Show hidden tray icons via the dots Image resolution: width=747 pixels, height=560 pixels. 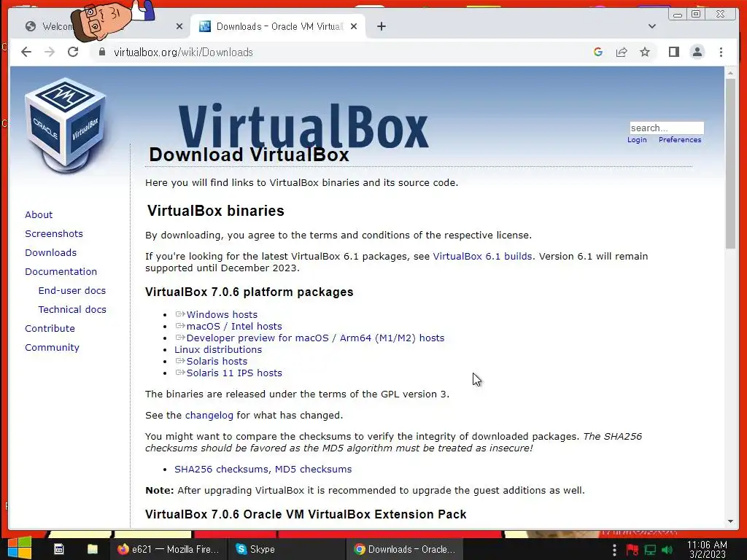[x=614, y=549]
